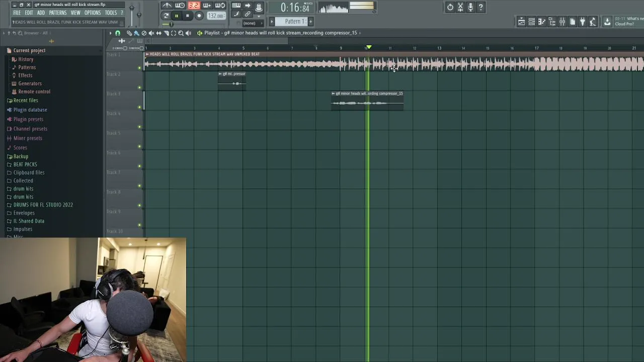Open the help question mark icon
The image size is (644, 362).
[x=480, y=7]
